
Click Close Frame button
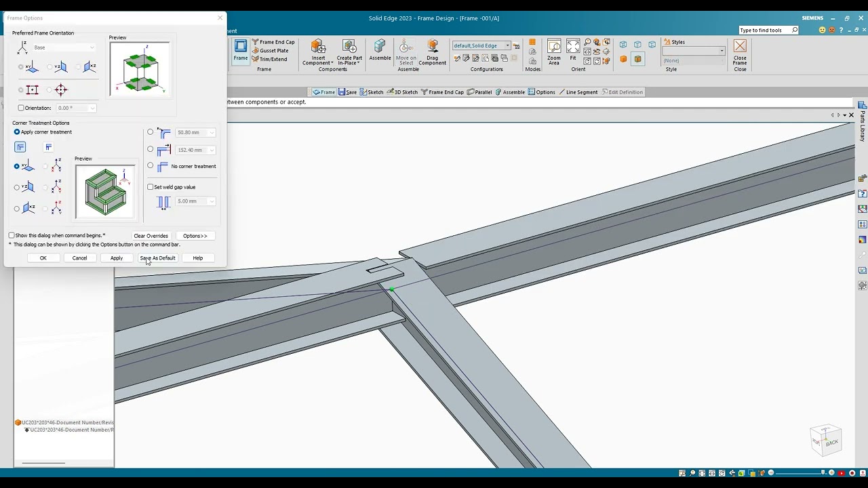pyautogui.click(x=740, y=52)
